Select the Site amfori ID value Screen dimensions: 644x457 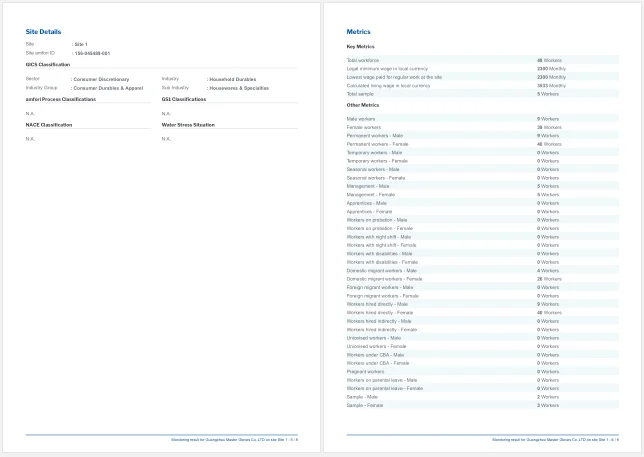[93, 53]
